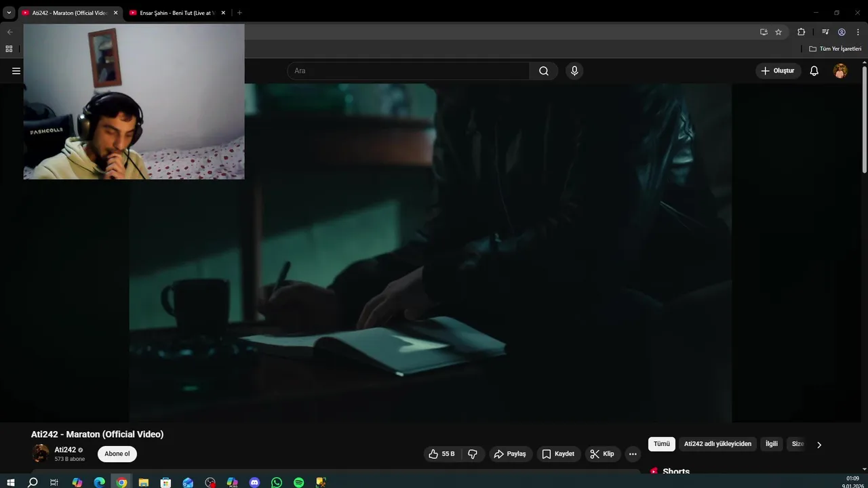Click the Shorts section heading
This screenshot has width=868, height=488.
pos(676,472)
